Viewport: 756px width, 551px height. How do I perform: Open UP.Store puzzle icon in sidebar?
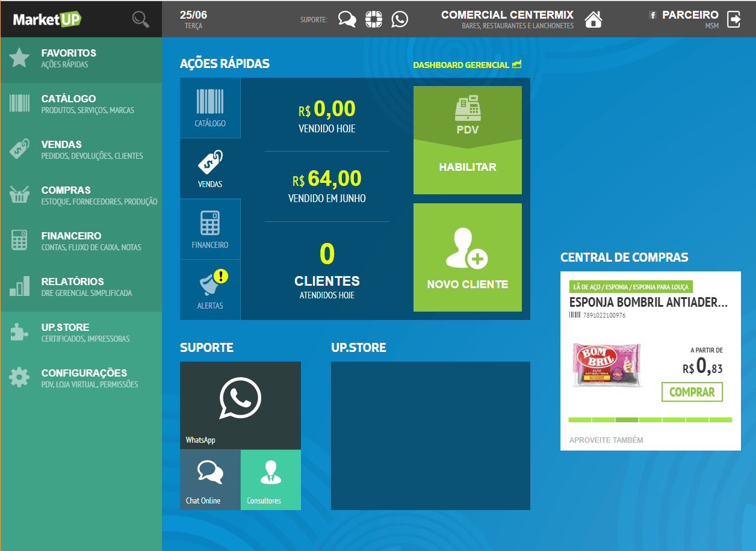[x=20, y=332]
